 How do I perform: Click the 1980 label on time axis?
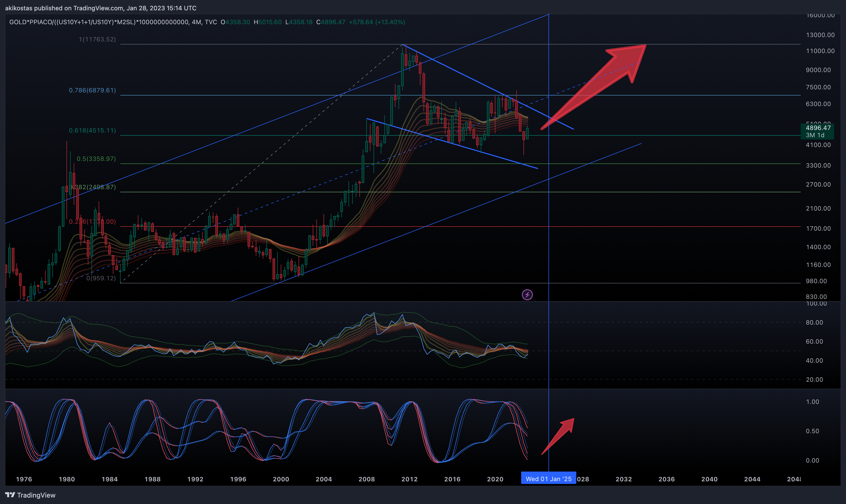(x=67, y=479)
